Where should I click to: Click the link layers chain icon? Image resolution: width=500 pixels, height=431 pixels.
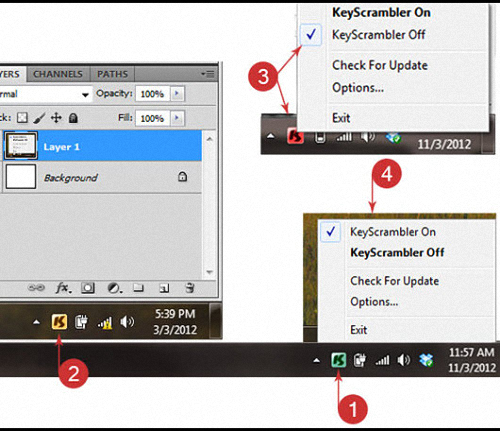(x=36, y=287)
